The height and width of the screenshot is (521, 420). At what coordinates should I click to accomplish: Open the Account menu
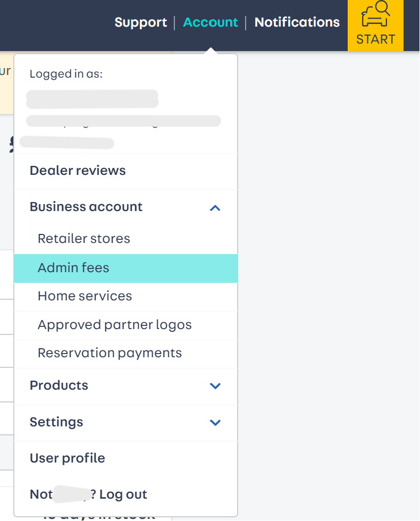pyautogui.click(x=210, y=22)
